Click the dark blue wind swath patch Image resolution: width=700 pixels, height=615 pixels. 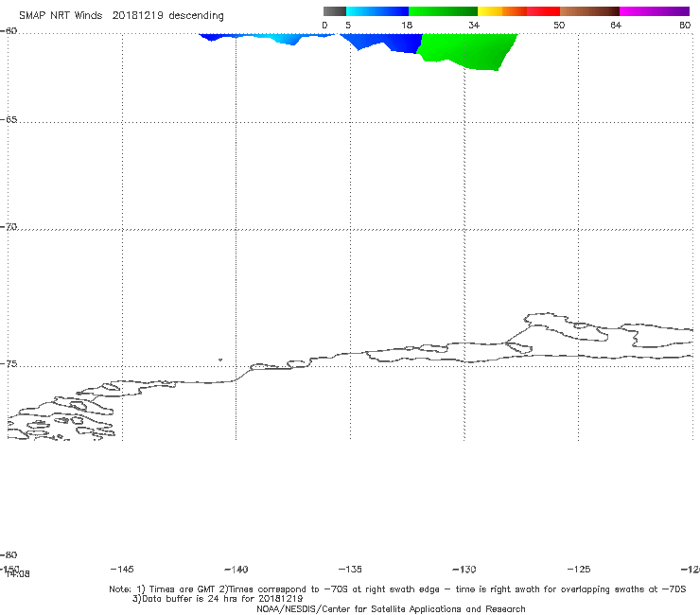(x=389, y=43)
